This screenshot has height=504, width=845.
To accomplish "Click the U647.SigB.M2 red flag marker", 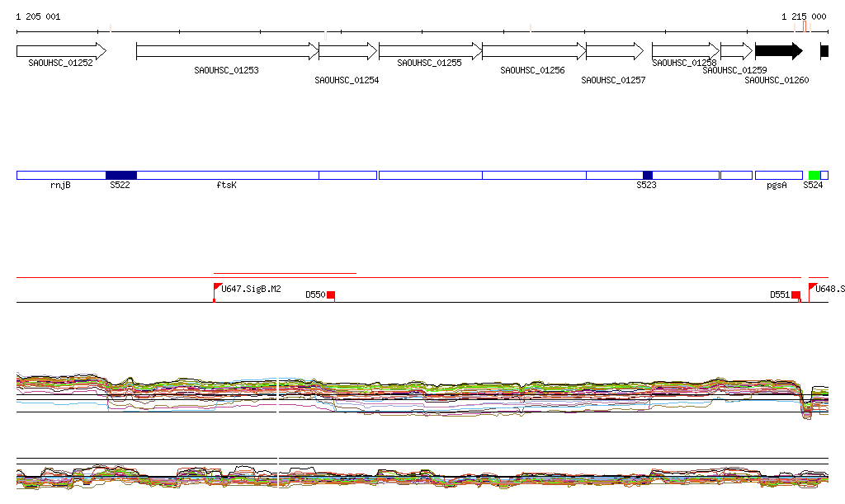I will (218, 288).
